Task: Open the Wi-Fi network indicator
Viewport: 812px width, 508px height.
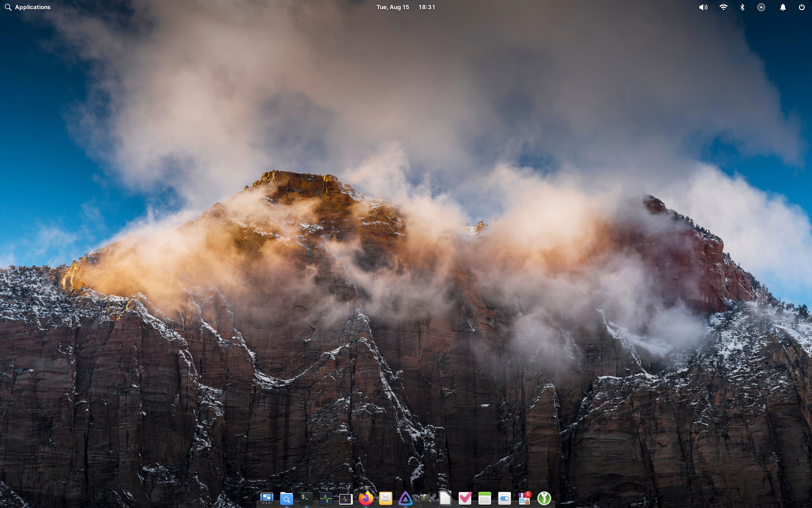Action: click(723, 7)
